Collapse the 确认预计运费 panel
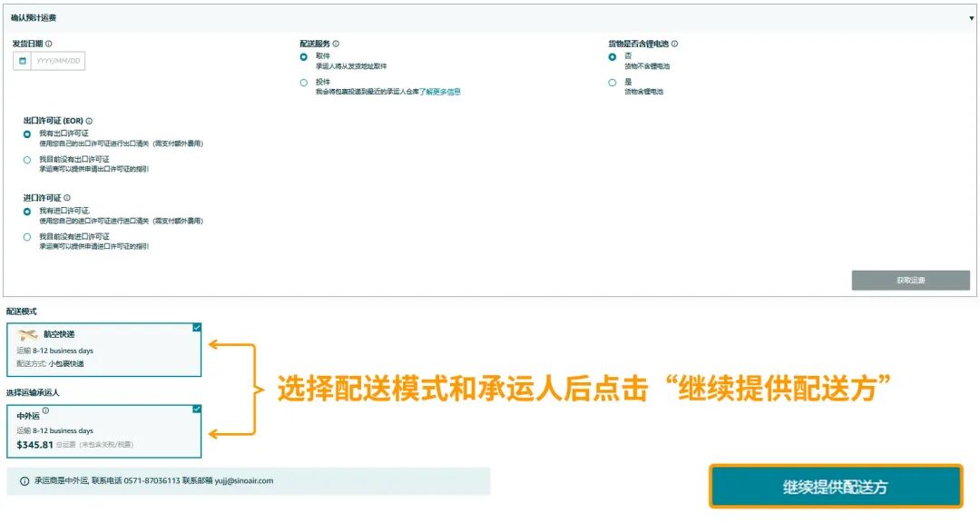 (x=972, y=17)
